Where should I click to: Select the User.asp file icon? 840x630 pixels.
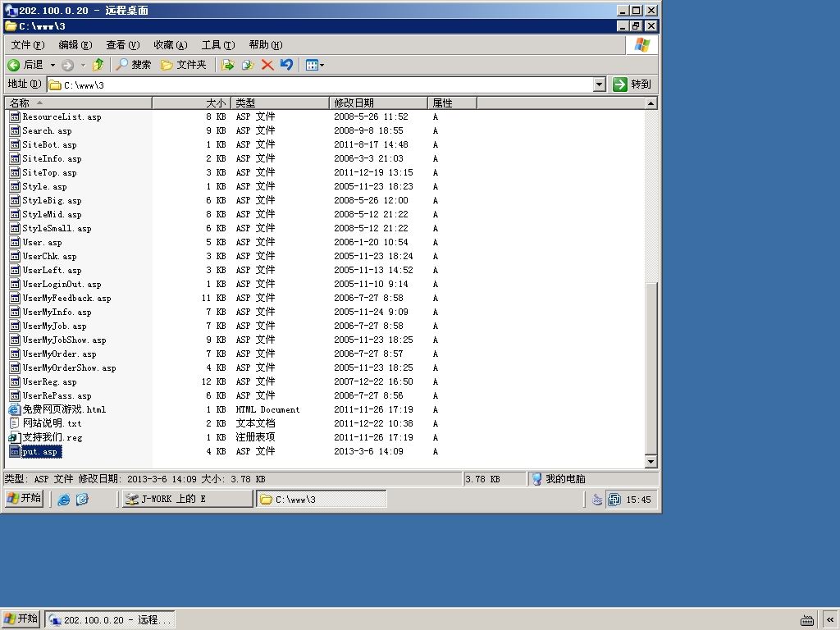point(15,242)
